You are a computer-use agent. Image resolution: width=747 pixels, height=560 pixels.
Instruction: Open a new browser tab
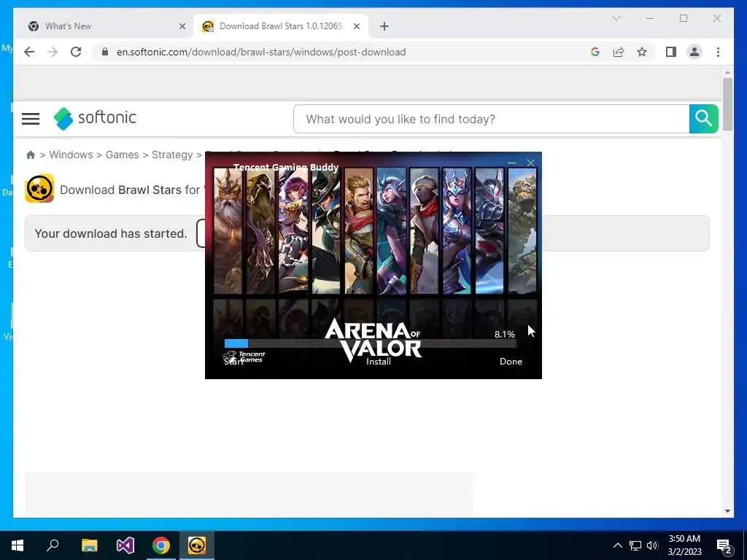[384, 26]
